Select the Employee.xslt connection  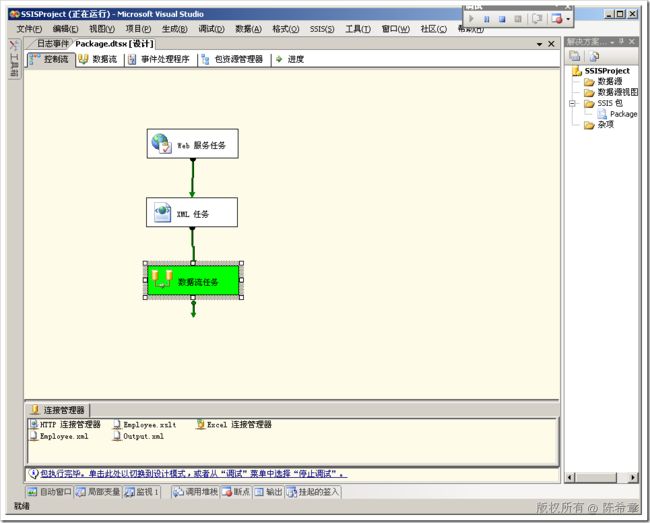145,424
